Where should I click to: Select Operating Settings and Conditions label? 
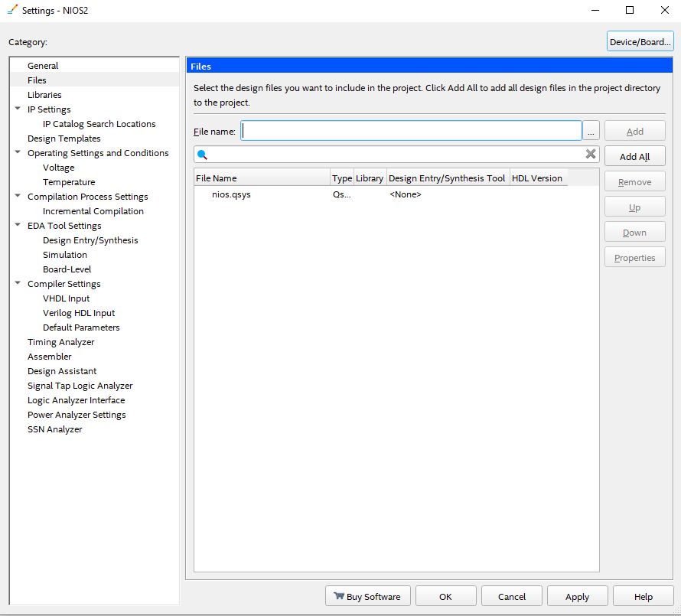(x=98, y=153)
